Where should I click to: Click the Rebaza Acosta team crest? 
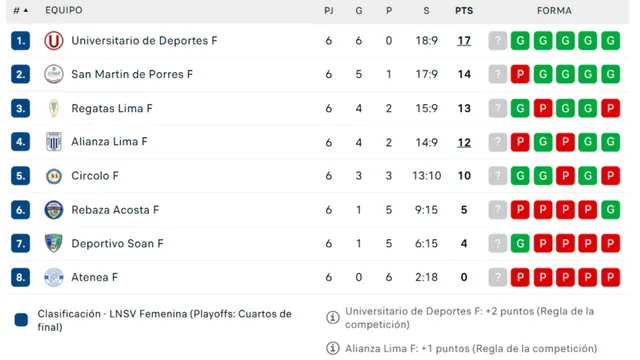pos(53,210)
